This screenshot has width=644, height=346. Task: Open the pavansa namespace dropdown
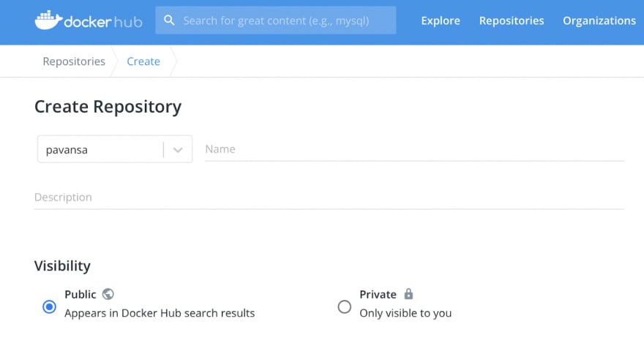[x=115, y=149]
